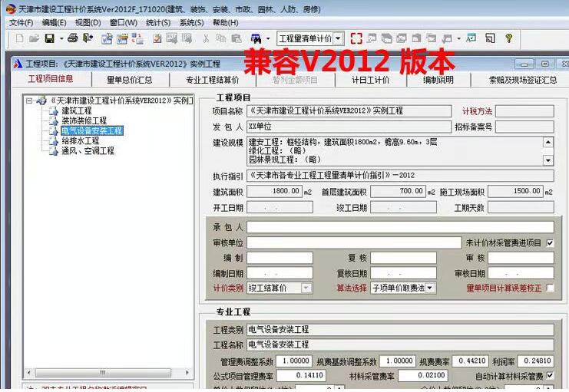Click the printer icon in toolbar

[x=73, y=38]
